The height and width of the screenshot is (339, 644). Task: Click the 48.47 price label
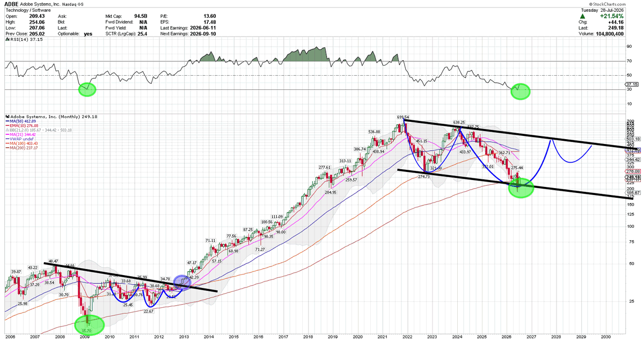pyautogui.click(x=53, y=261)
